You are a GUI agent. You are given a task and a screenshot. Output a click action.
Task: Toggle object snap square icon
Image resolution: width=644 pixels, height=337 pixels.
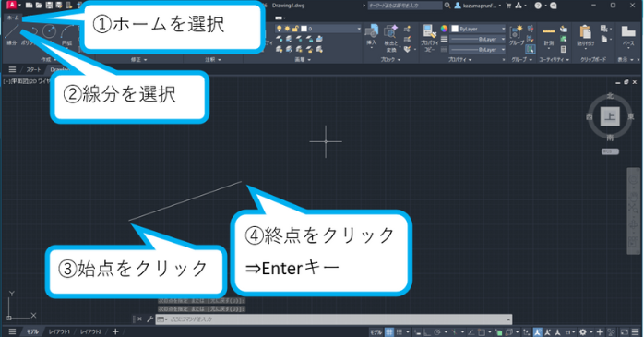coord(482,332)
